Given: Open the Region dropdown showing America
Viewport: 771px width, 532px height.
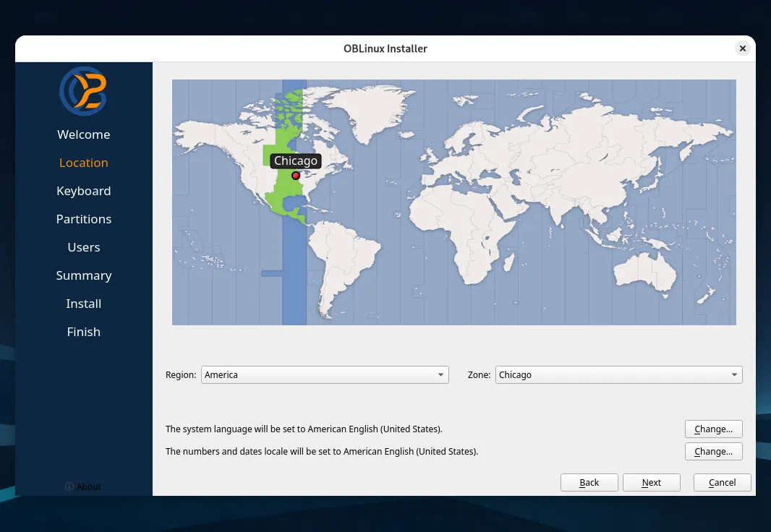Looking at the screenshot, I should pos(325,375).
